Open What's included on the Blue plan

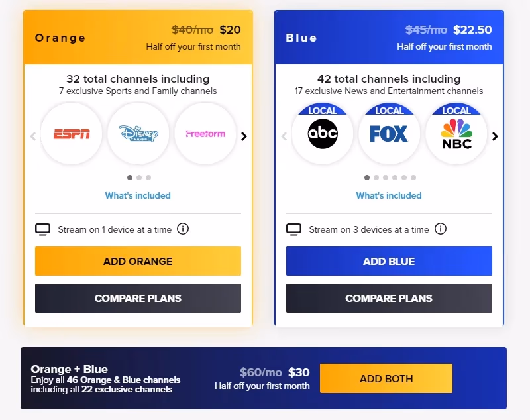point(389,195)
